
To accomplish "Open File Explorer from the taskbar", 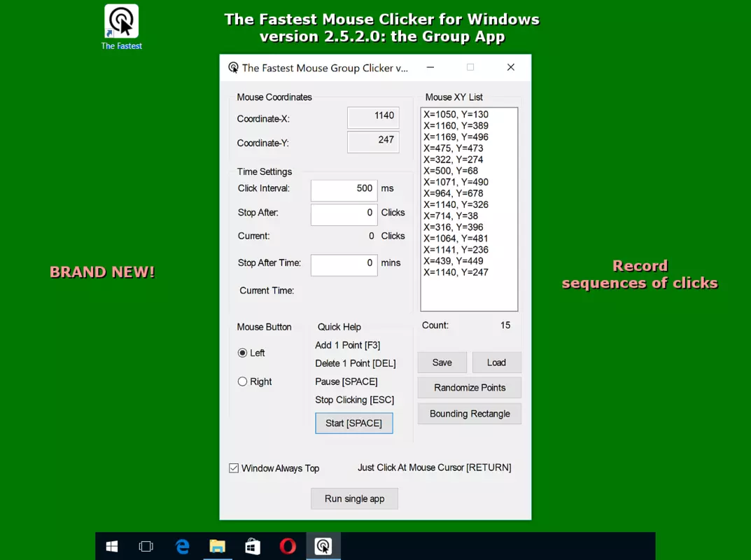I will pyautogui.click(x=218, y=546).
